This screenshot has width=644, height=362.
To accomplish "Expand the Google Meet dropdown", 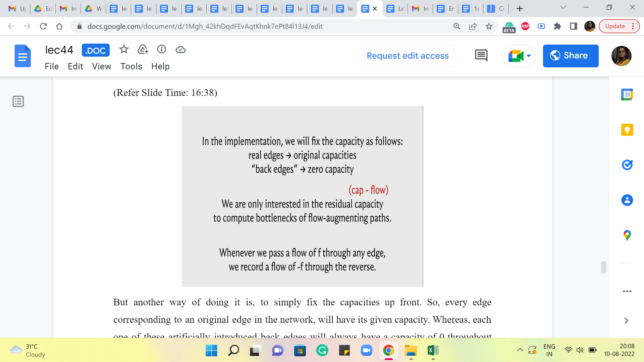I will point(529,56).
